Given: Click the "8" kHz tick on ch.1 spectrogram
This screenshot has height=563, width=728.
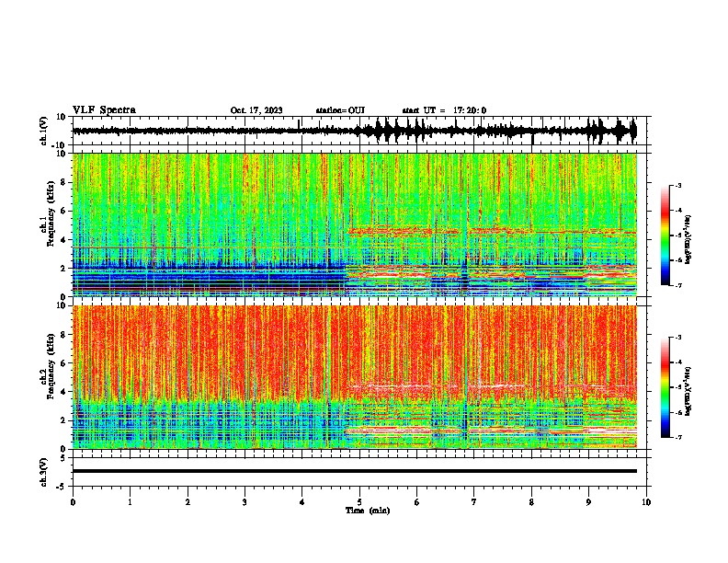Looking at the screenshot, I should (64, 182).
